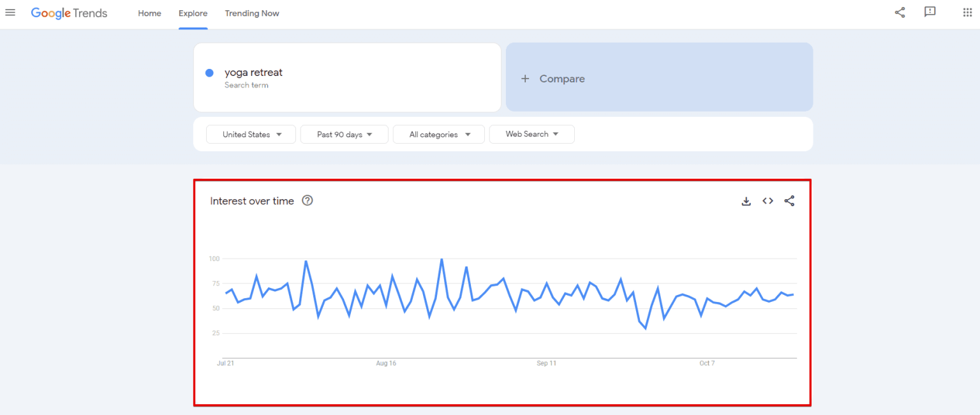Select the Explore tab
This screenshot has height=415, width=980.
pos(193,13)
